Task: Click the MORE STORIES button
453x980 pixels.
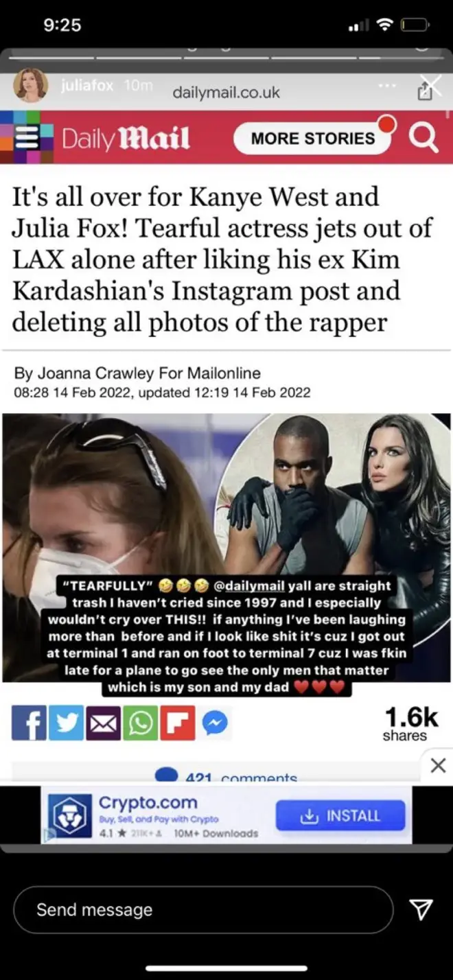Action: click(312, 137)
